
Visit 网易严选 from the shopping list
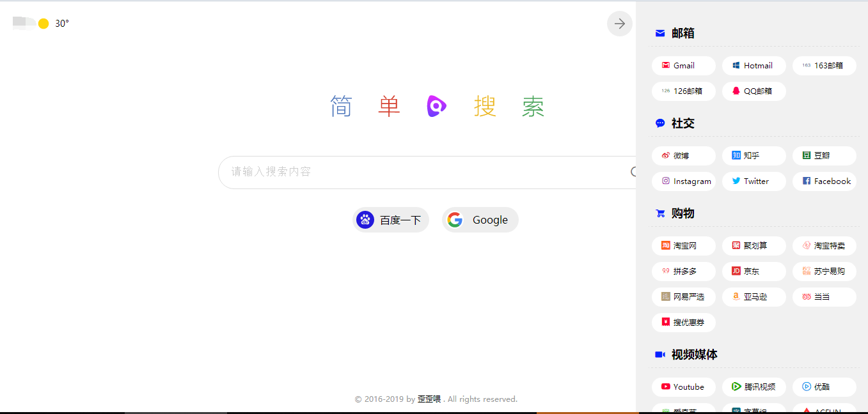[x=684, y=297]
